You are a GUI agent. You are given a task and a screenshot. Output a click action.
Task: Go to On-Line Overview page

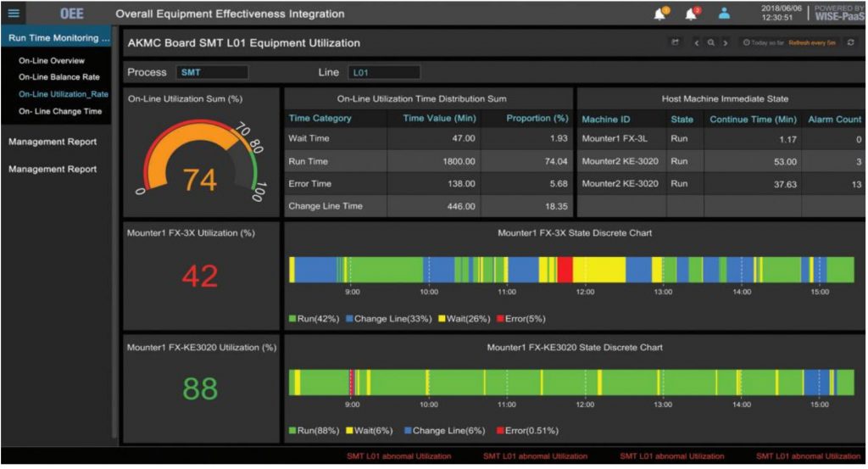pos(51,61)
